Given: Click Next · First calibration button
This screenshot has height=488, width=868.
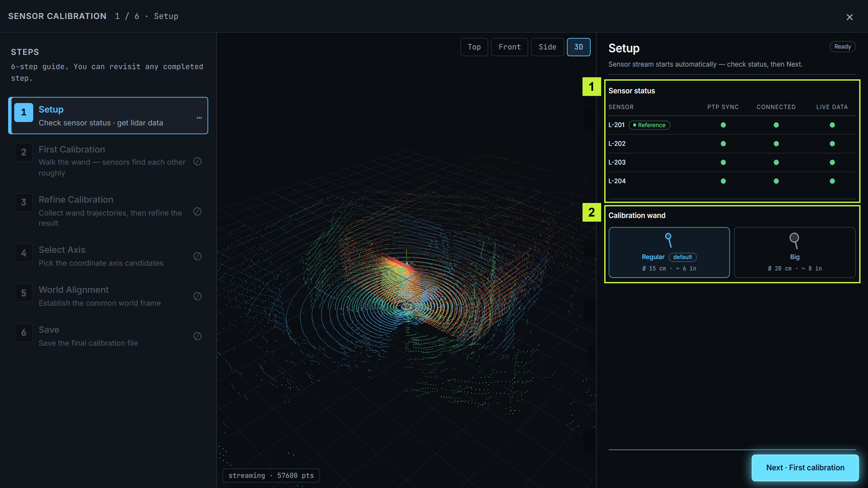Looking at the screenshot, I should pyautogui.click(x=805, y=468).
